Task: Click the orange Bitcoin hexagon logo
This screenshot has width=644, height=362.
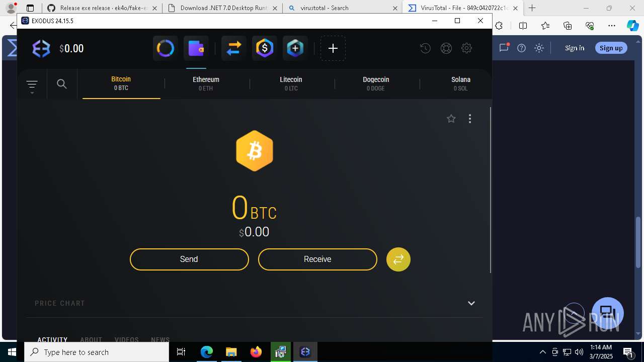Action: tap(255, 151)
